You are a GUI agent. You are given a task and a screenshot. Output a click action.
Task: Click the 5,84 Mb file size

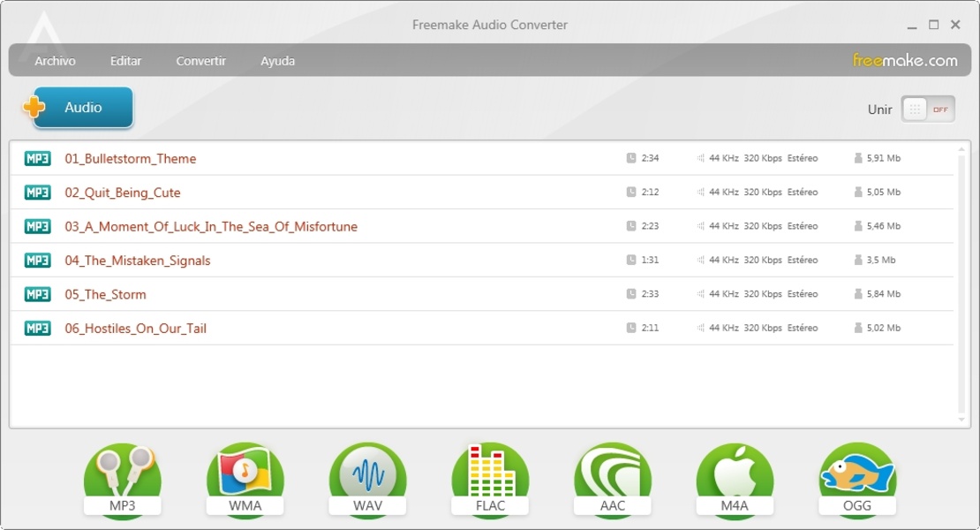(x=884, y=294)
